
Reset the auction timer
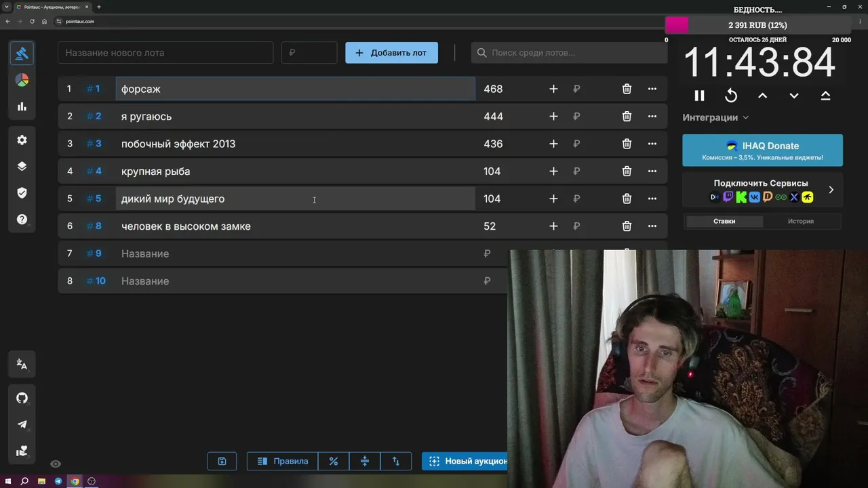731,96
